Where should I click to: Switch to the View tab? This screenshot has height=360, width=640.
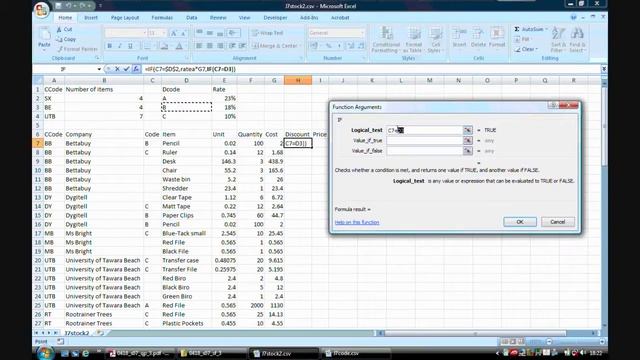244,18
